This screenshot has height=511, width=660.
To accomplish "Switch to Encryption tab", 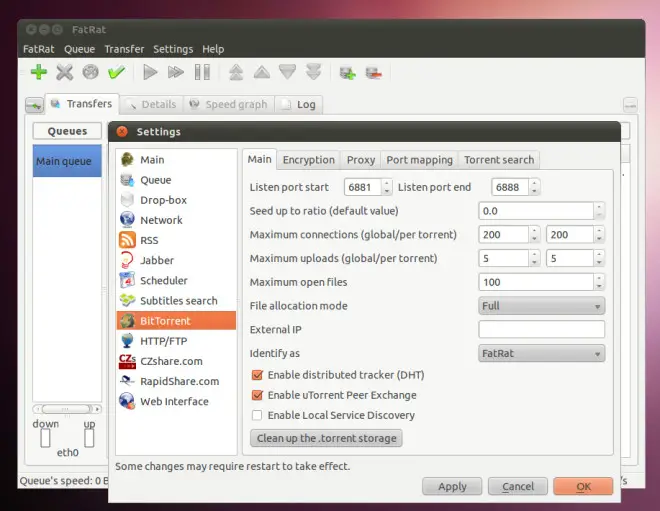I will tap(309, 160).
